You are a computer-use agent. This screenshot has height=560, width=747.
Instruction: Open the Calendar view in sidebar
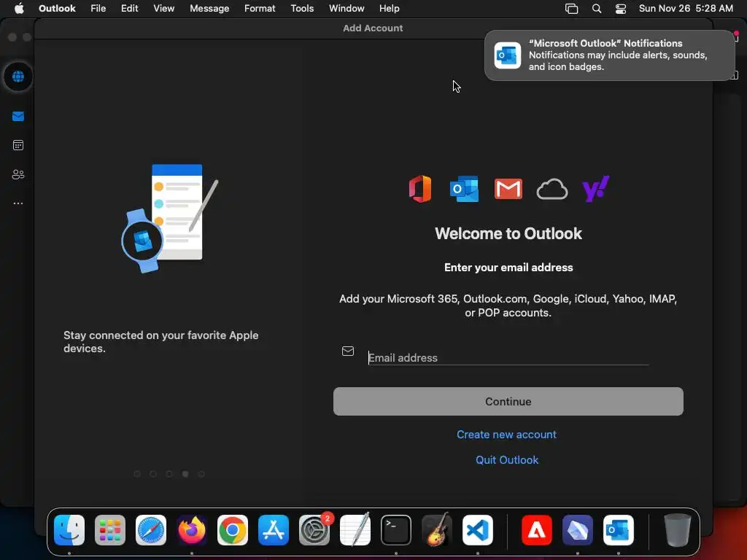click(x=18, y=145)
